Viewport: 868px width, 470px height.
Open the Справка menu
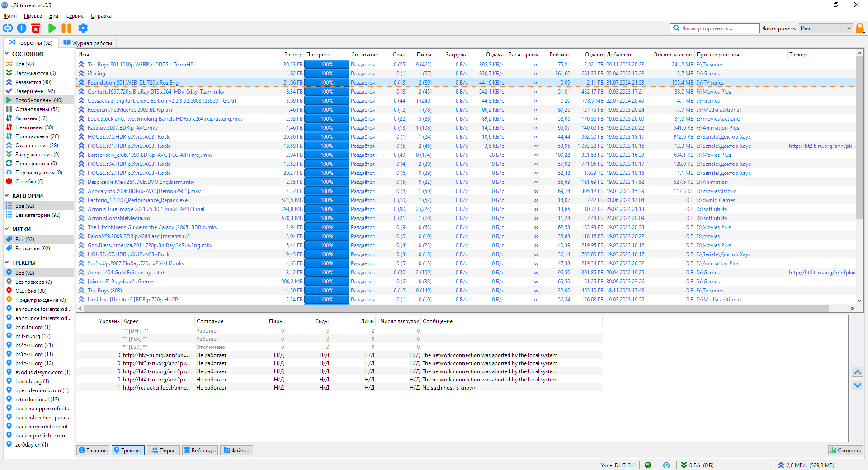click(101, 16)
